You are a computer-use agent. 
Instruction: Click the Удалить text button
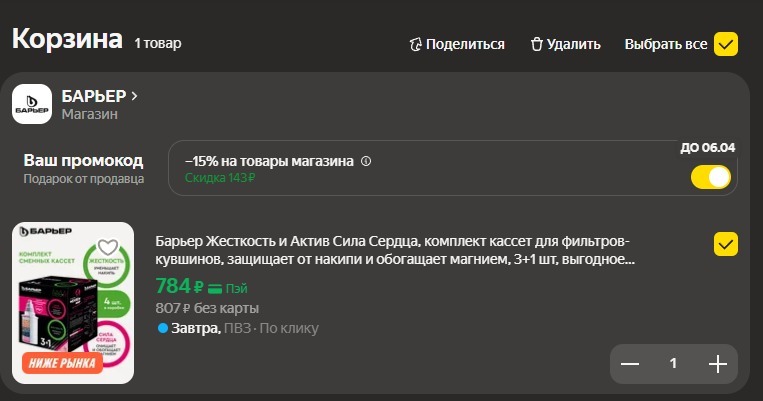573,44
